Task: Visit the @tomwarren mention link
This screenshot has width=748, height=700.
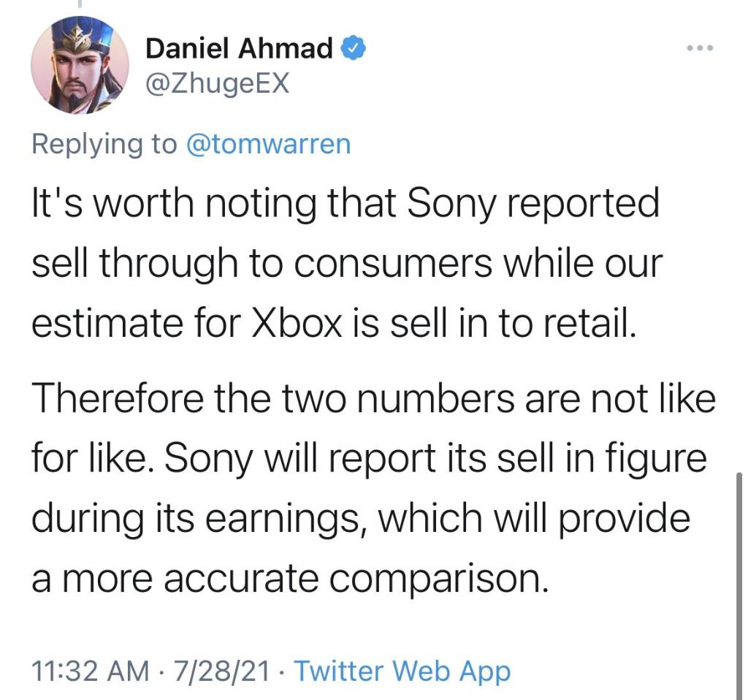Action: (269, 144)
